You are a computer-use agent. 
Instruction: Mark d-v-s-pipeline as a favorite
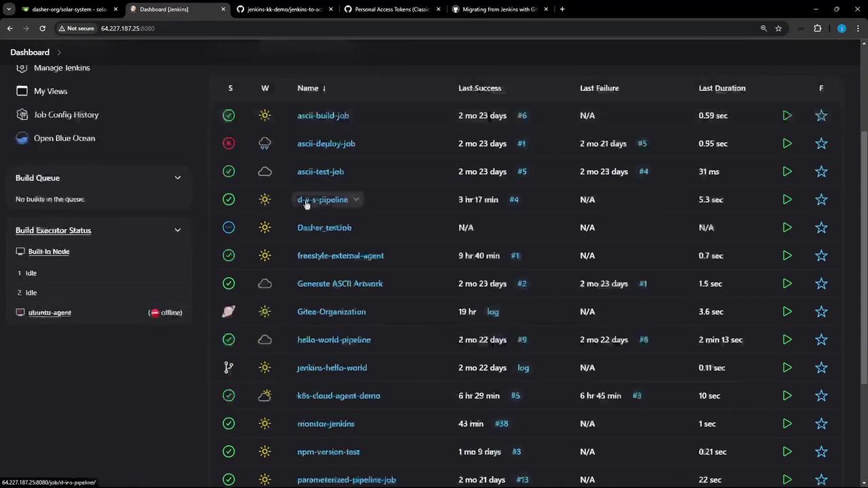tap(821, 200)
